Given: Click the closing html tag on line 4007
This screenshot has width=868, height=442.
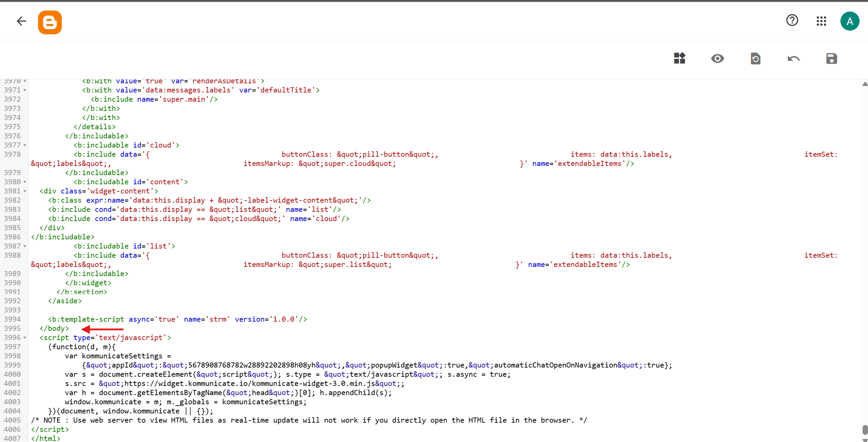Looking at the screenshot, I should click(x=46, y=439).
